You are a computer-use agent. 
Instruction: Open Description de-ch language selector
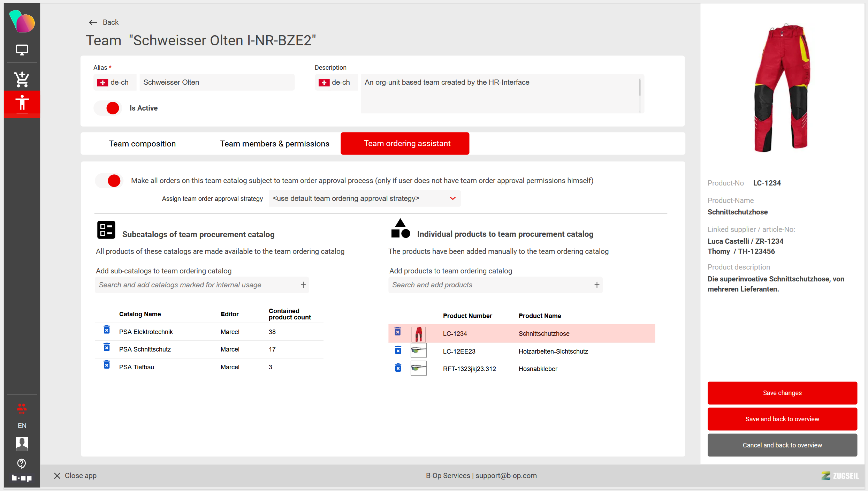click(336, 82)
